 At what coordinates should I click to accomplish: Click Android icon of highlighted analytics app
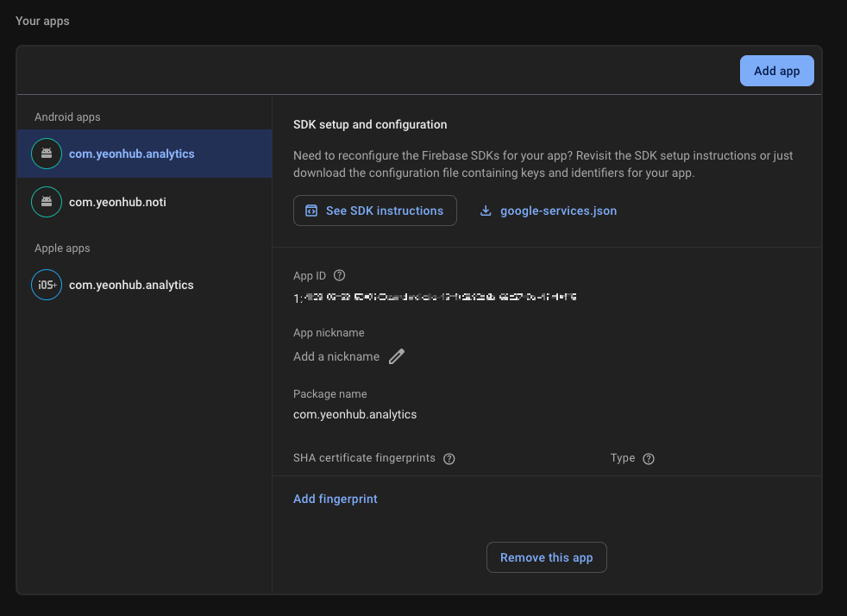(47, 154)
